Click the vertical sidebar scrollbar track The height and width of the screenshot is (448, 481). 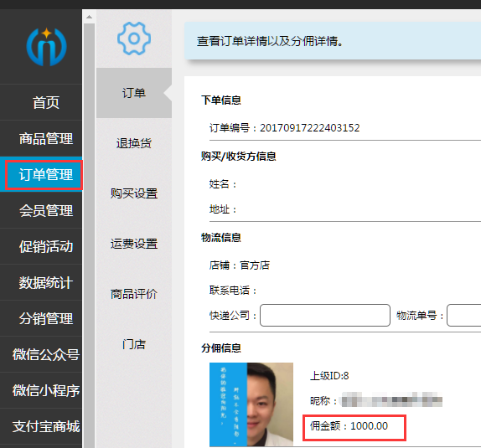(x=89, y=235)
